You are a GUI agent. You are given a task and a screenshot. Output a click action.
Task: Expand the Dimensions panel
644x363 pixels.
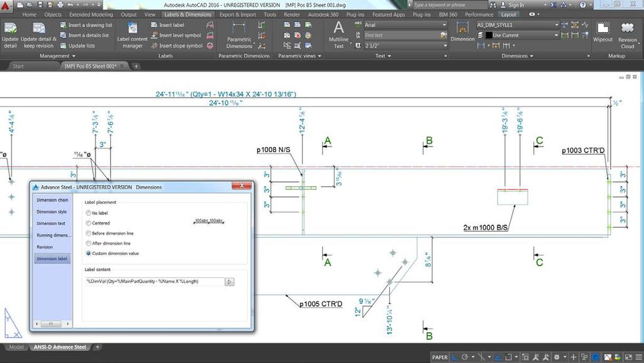517,56
